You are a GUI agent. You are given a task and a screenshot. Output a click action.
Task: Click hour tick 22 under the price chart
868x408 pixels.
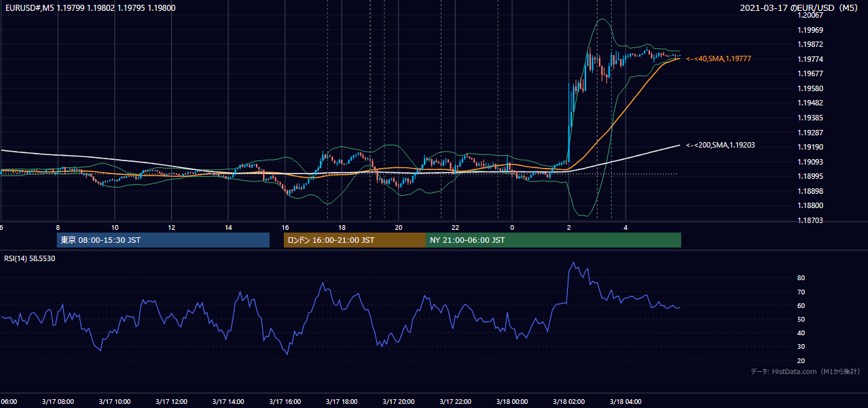click(456, 228)
